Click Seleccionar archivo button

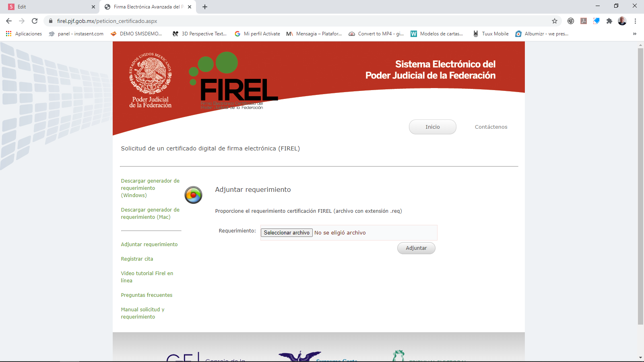pyautogui.click(x=287, y=232)
